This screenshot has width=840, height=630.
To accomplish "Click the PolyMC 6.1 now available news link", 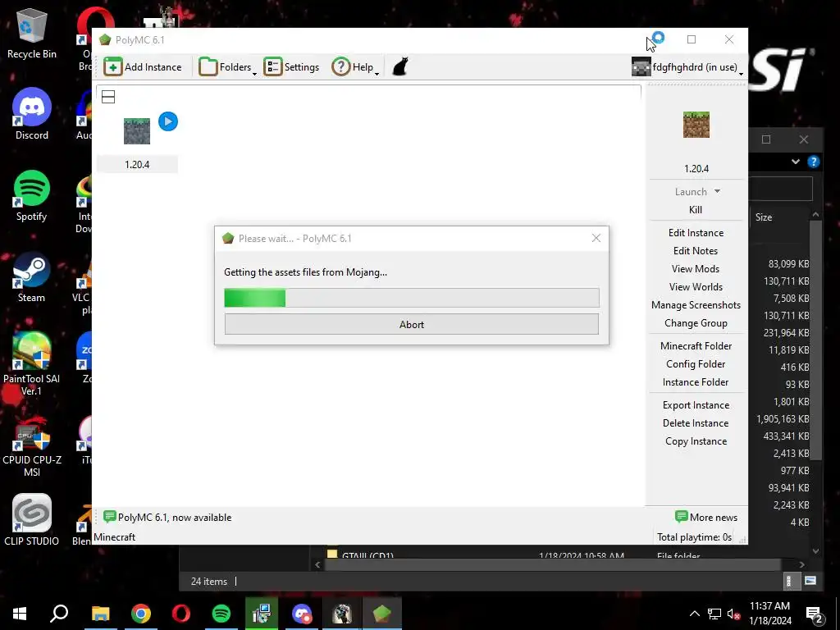I will pos(167,517).
